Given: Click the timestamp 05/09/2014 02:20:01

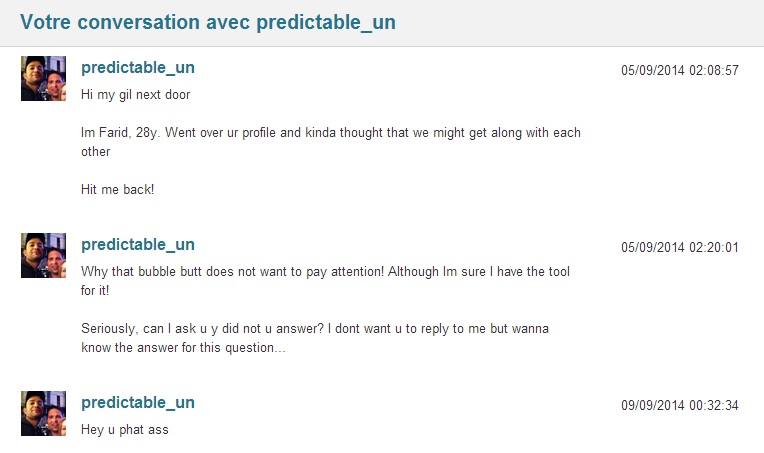Looking at the screenshot, I should pos(680,247).
